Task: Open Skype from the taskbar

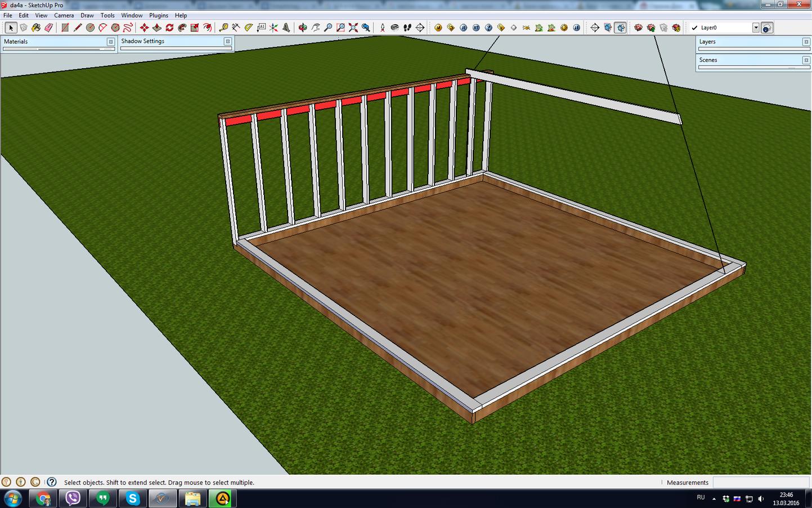Action: click(132, 498)
